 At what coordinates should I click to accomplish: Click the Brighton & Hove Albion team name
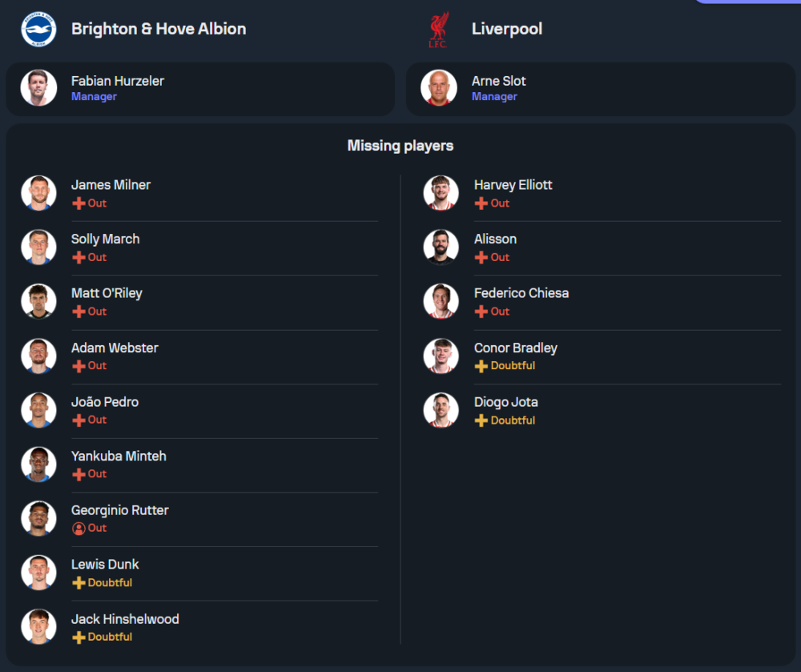[x=159, y=29]
